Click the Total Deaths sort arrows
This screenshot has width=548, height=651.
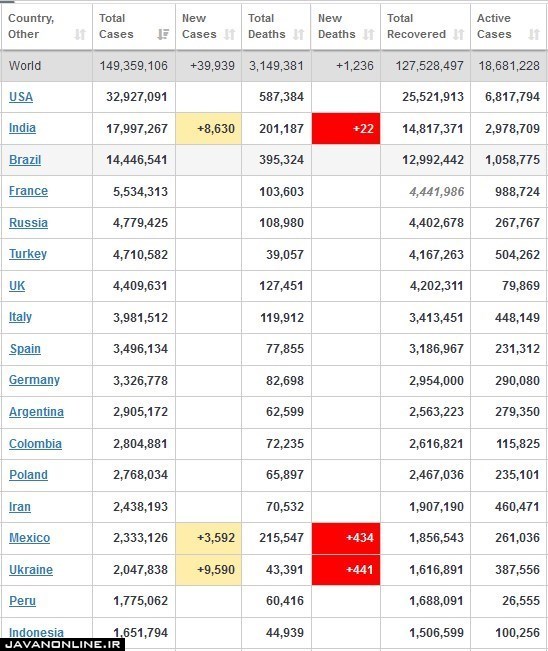[x=298, y=34]
